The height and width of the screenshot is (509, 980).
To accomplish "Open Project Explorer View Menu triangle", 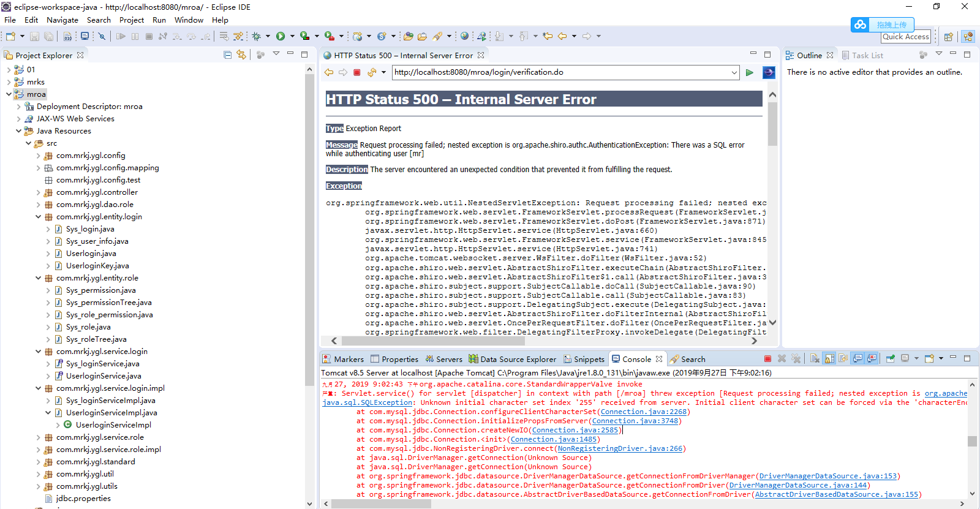I will (276, 55).
